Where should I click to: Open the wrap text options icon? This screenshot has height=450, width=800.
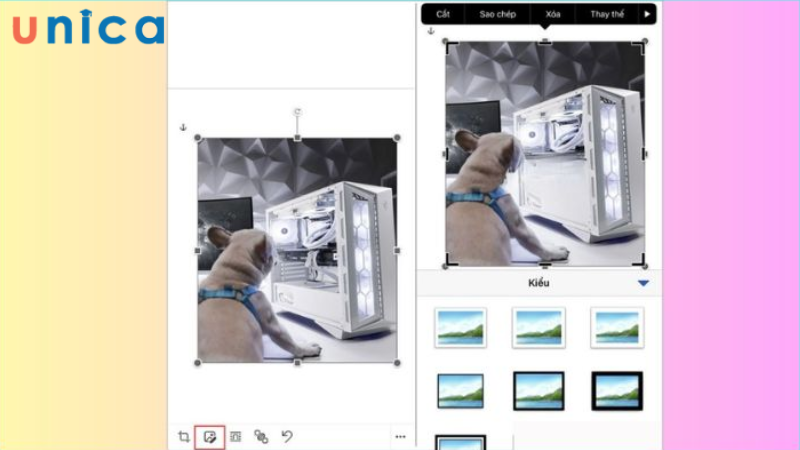tap(235, 437)
